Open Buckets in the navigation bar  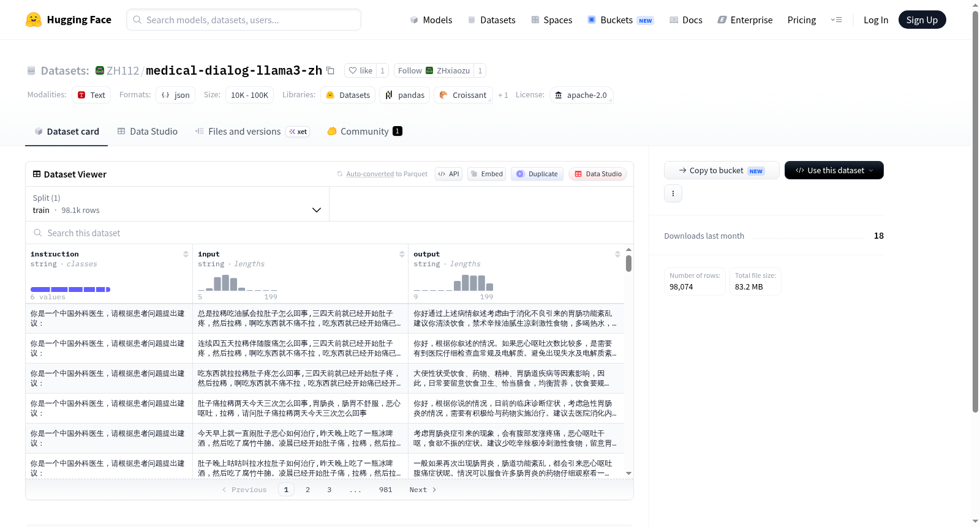pos(620,20)
